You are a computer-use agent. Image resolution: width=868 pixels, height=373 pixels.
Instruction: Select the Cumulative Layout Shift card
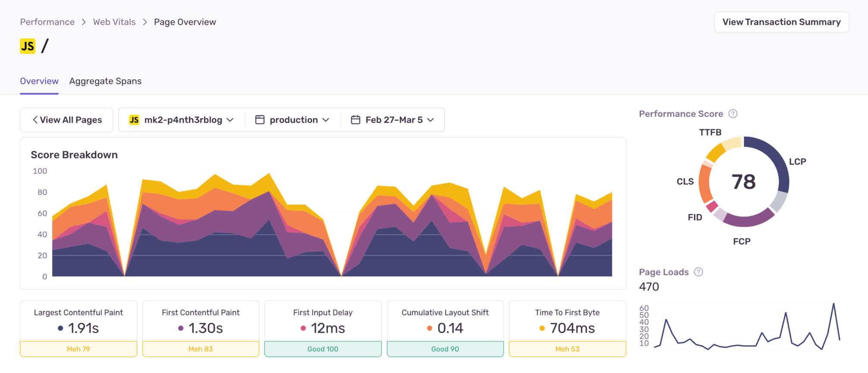445,329
